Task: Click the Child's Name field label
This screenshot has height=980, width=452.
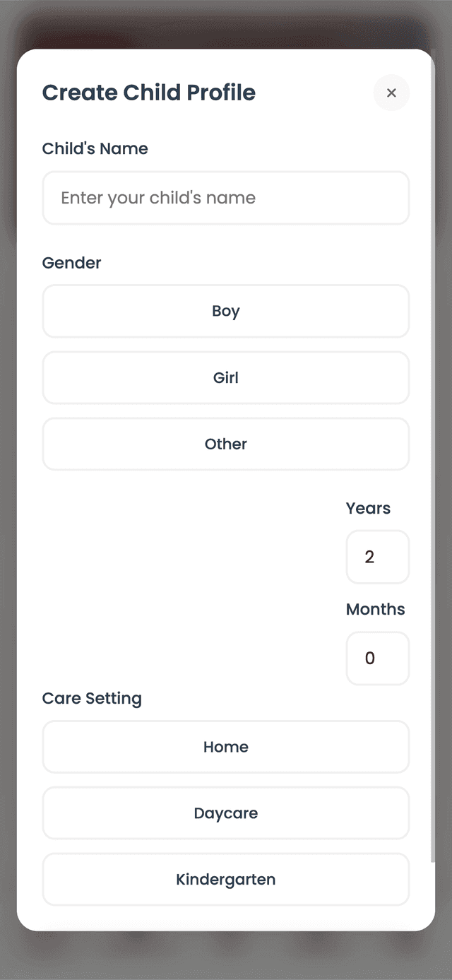Action: (x=95, y=148)
